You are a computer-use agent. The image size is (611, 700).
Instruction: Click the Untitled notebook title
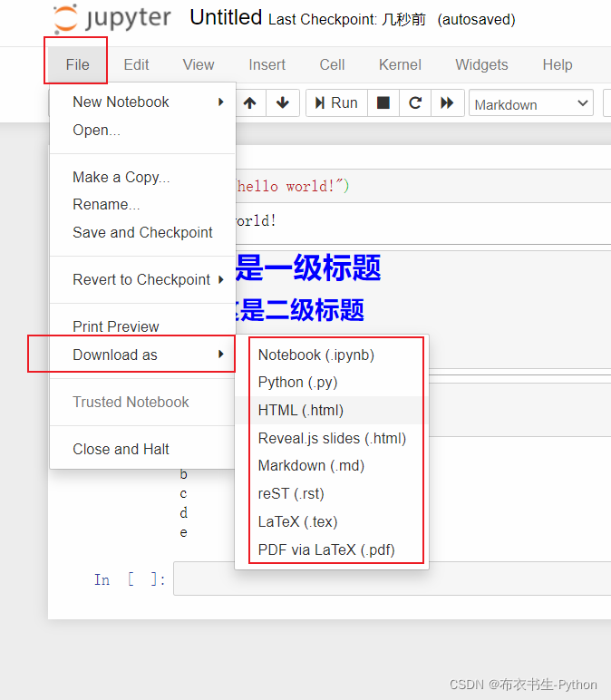click(x=226, y=18)
